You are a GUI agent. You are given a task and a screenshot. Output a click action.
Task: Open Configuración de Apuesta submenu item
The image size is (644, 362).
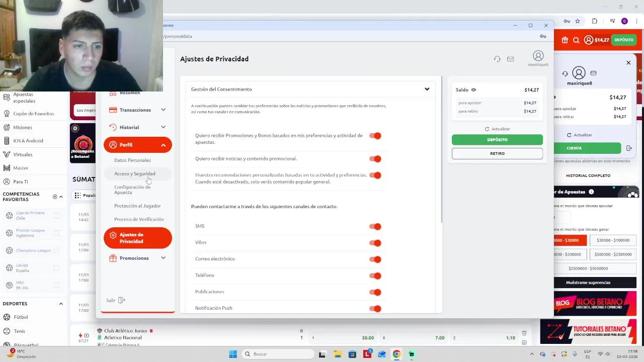(132, 190)
